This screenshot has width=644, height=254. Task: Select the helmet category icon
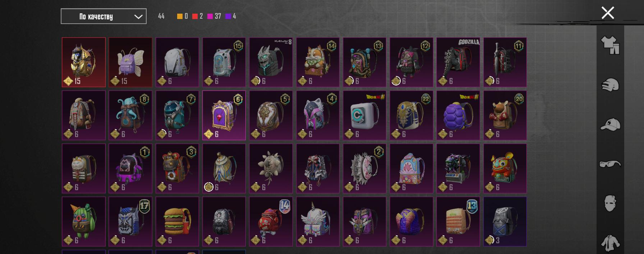(x=610, y=85)
